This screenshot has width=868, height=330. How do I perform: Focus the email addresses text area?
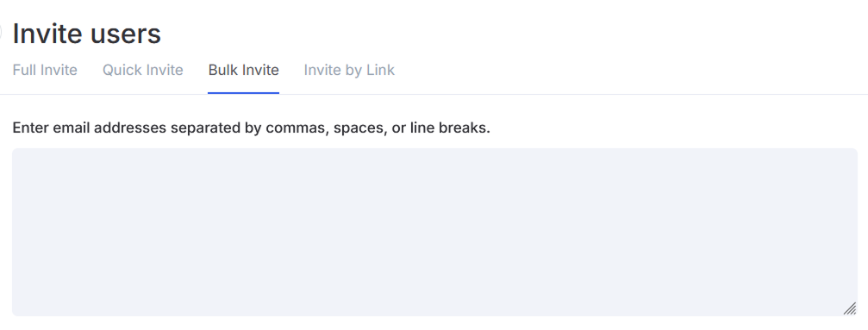click(434, 232)
